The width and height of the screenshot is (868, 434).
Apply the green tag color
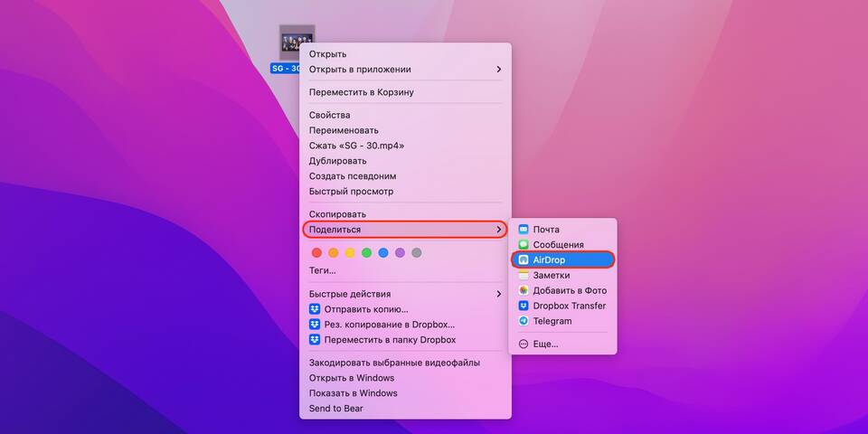tap(366, 253)
